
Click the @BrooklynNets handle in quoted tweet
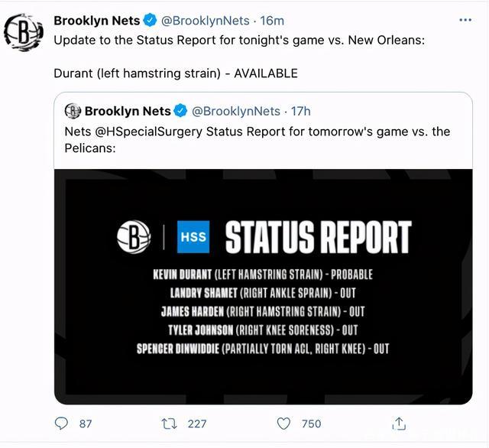pos(235,112)
